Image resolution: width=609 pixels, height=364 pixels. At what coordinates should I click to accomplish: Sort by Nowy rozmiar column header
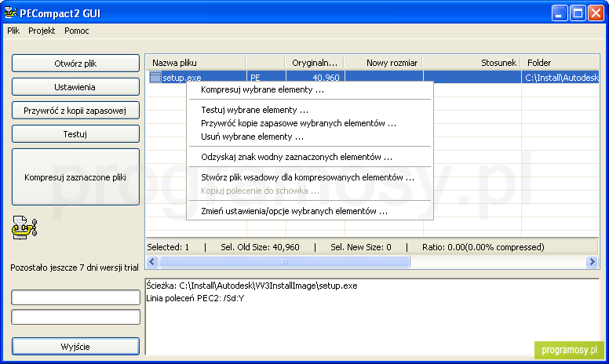(x=383, y=63)
